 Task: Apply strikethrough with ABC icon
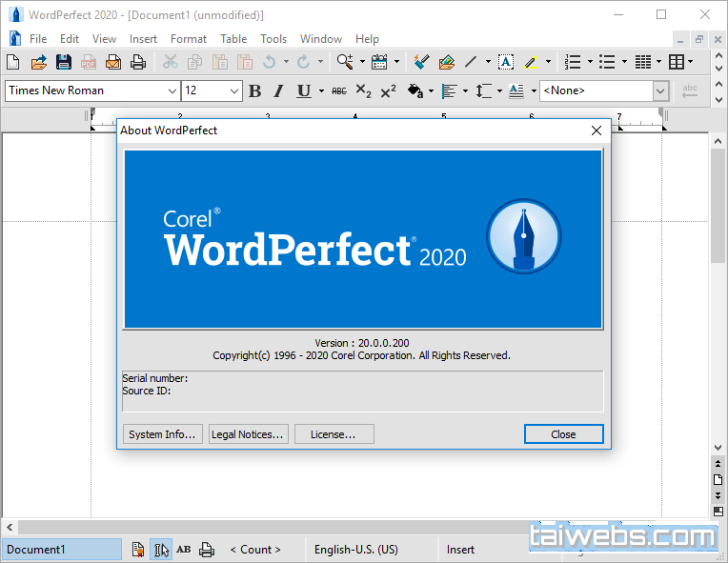click(x=339, y=90)
